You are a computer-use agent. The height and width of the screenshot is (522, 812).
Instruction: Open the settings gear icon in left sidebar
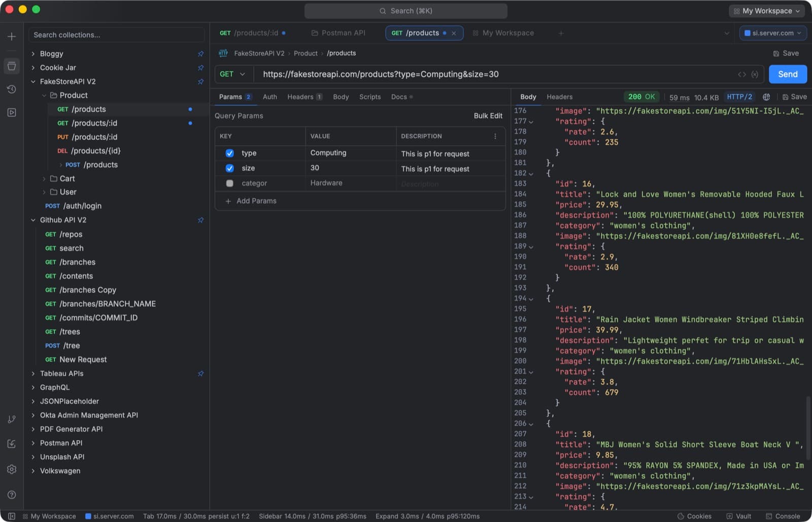[12, 469]
